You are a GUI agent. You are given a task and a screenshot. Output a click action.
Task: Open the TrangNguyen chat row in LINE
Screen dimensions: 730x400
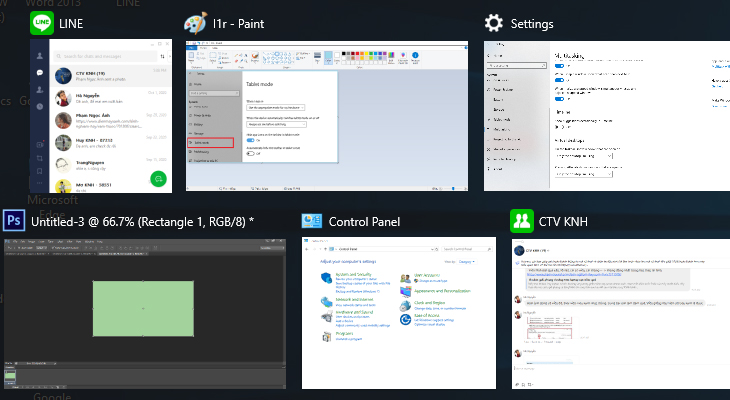click(x=110, y=165)
